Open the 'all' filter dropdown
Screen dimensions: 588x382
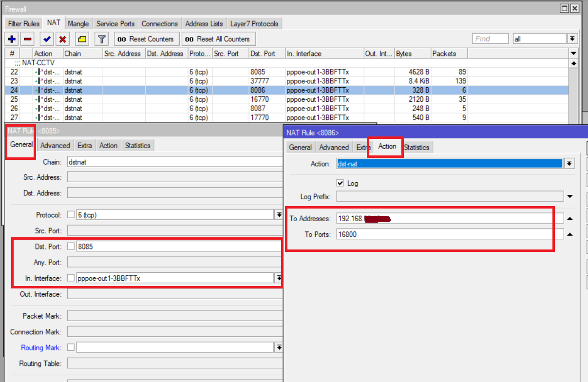[x=572, y=39]
